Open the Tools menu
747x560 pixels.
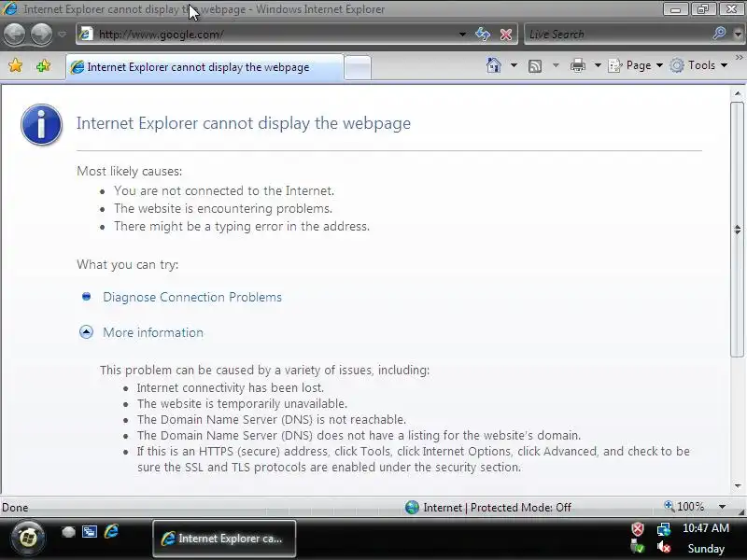(698, 65)
